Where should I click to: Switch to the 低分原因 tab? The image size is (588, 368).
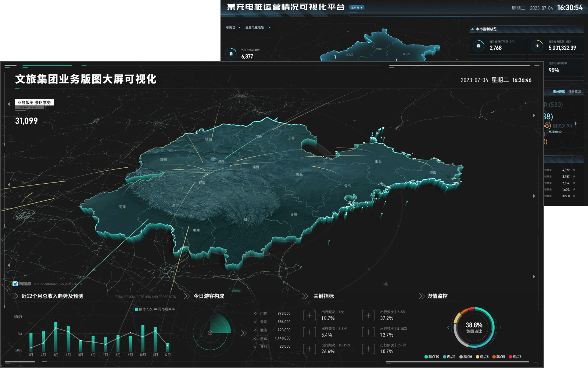(x=574, y=92)
